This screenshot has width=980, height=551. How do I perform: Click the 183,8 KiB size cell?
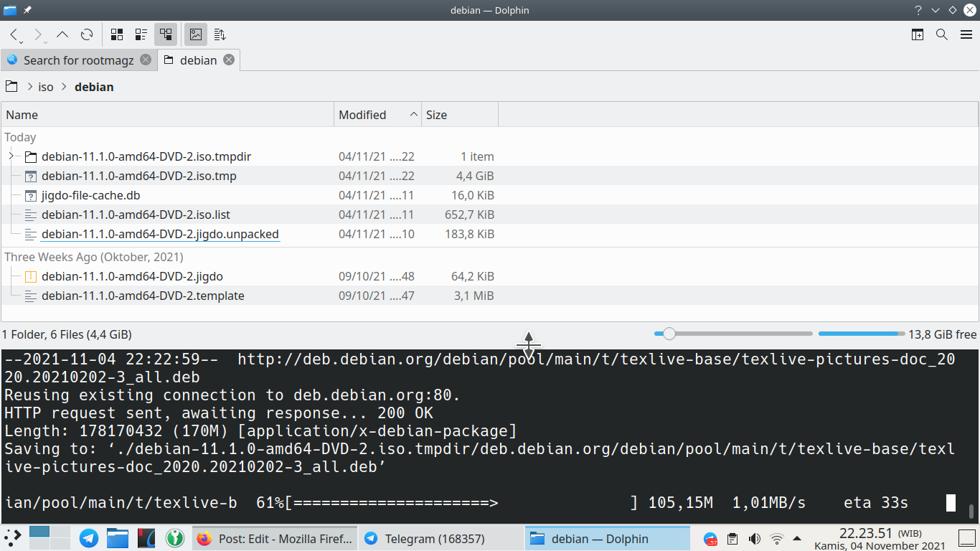[x=469, y=234]
